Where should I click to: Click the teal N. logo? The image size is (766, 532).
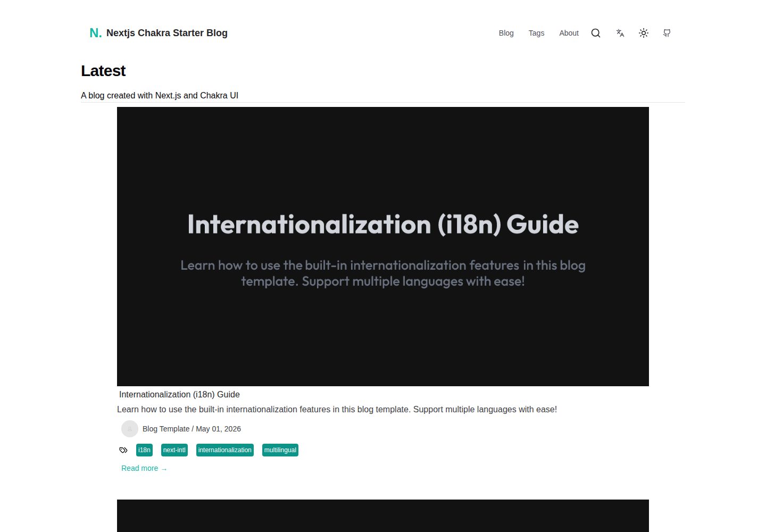tap(96, 33)
